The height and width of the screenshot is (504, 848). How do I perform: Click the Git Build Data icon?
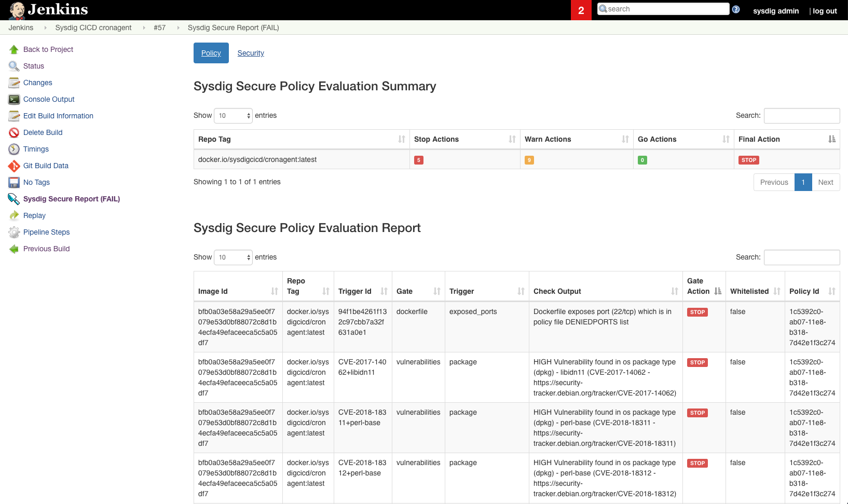14,166
